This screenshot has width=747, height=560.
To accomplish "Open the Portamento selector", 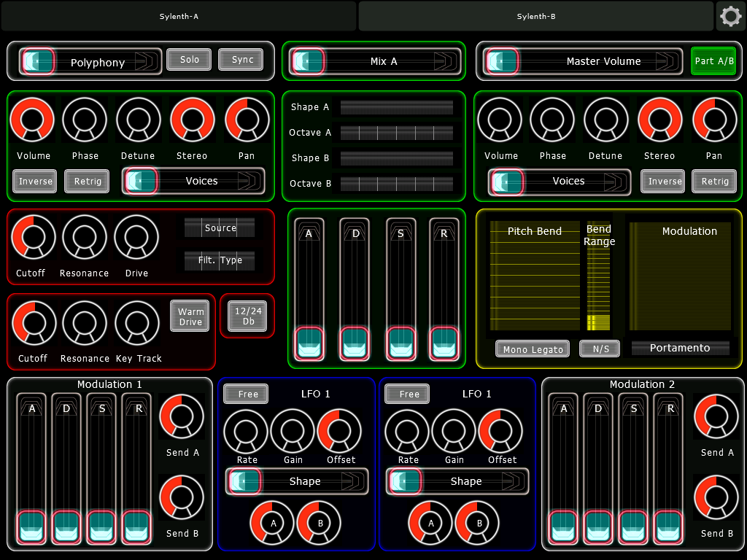I will pos(680,348).
